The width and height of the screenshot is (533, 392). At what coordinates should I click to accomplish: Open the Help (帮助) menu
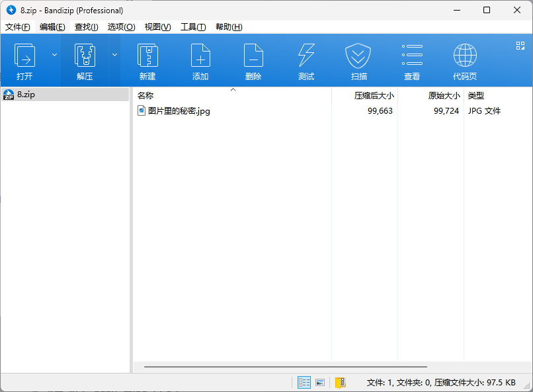point(229,27)
